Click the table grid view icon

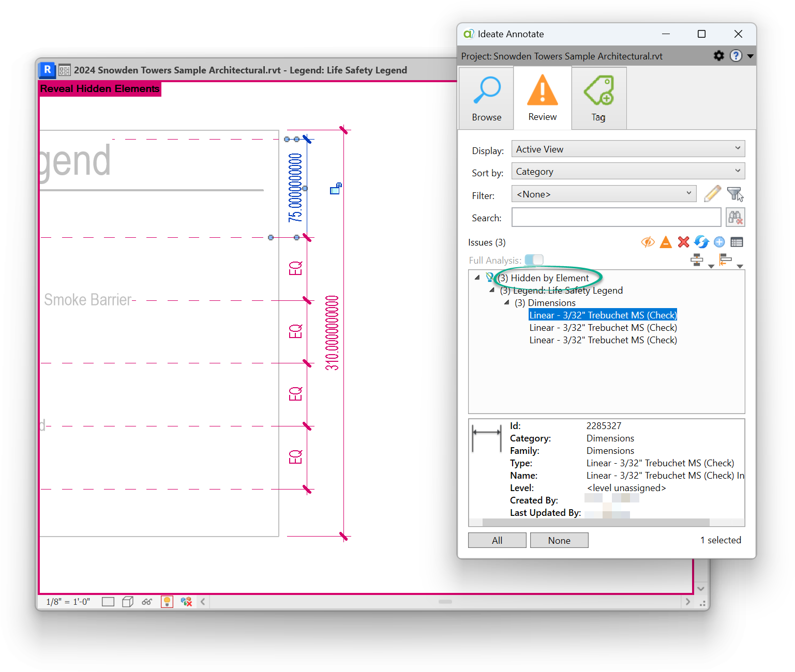click(737, 242)
